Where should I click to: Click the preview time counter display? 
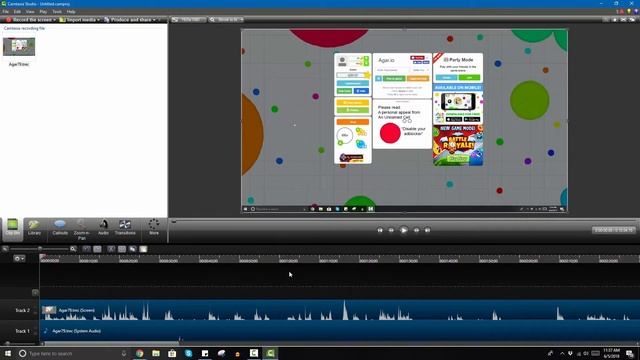613,230
